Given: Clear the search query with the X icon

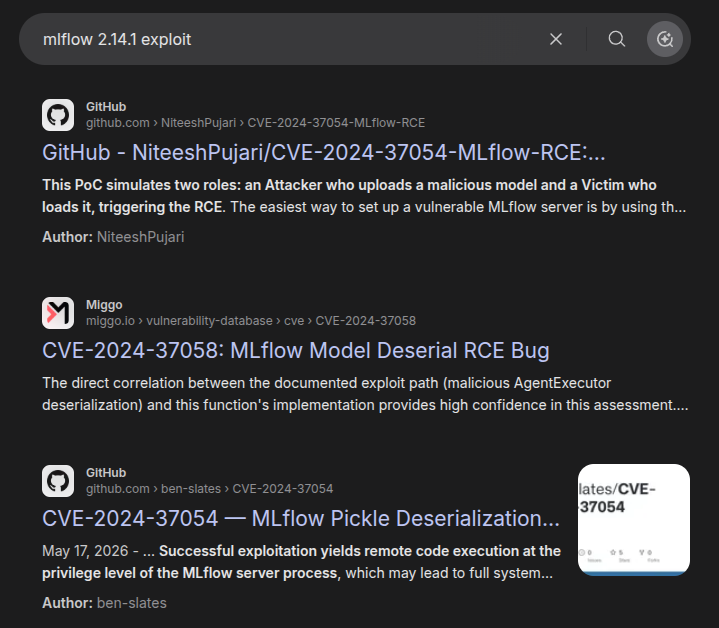Looking at the screenshot, I should tap(556, 39).
